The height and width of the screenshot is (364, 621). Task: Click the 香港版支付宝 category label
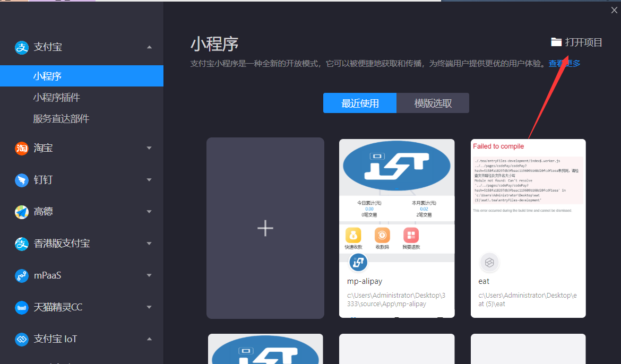point(62,244)
